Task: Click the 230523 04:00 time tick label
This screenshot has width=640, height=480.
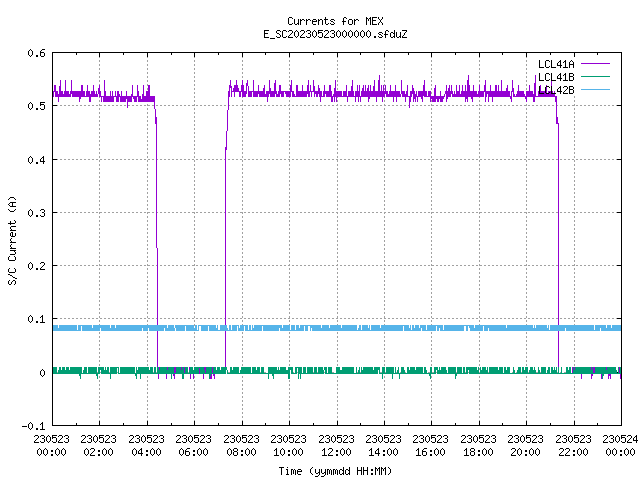Action: [x=146, y=446]
